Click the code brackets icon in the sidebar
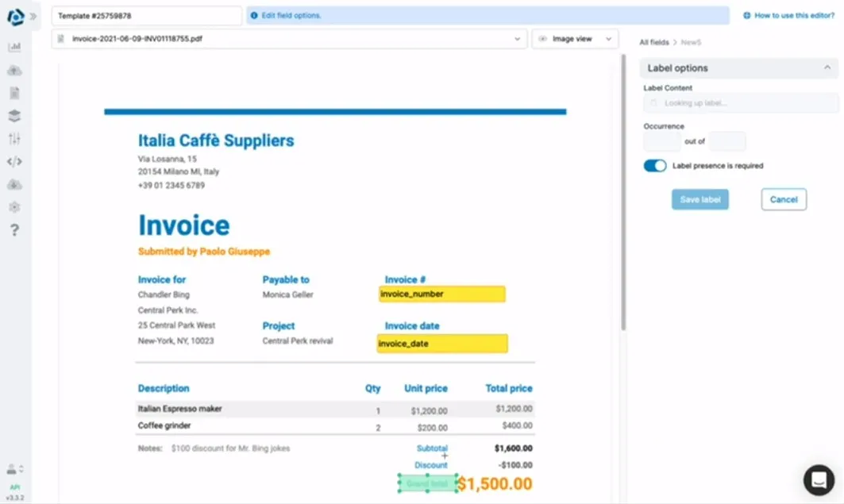 (14, 162)
